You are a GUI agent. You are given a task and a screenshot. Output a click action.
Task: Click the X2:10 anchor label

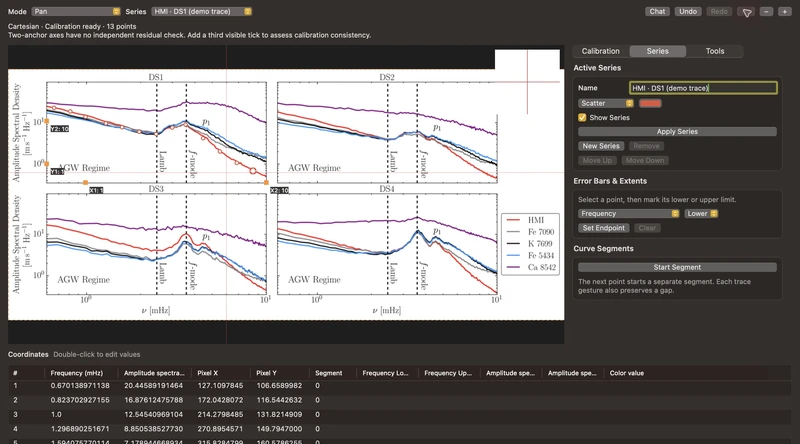point(279,190)
